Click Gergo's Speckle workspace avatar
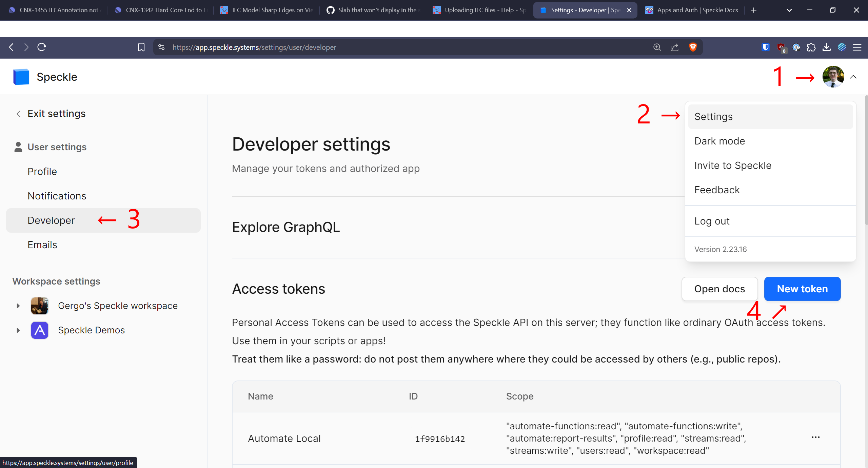 tap(40, 306)
